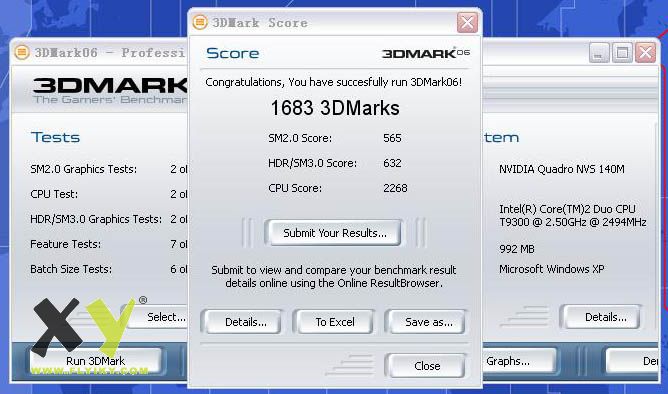
Task: Click Feature Tests label
Action: tap(65, 244)
